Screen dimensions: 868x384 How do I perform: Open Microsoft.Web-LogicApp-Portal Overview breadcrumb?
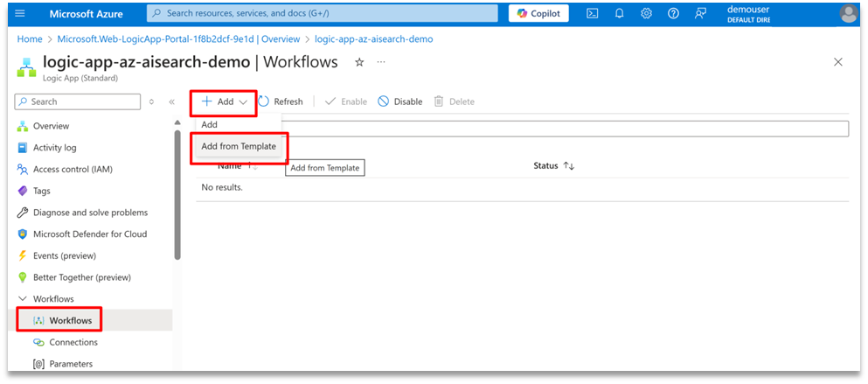pos(179,39)
